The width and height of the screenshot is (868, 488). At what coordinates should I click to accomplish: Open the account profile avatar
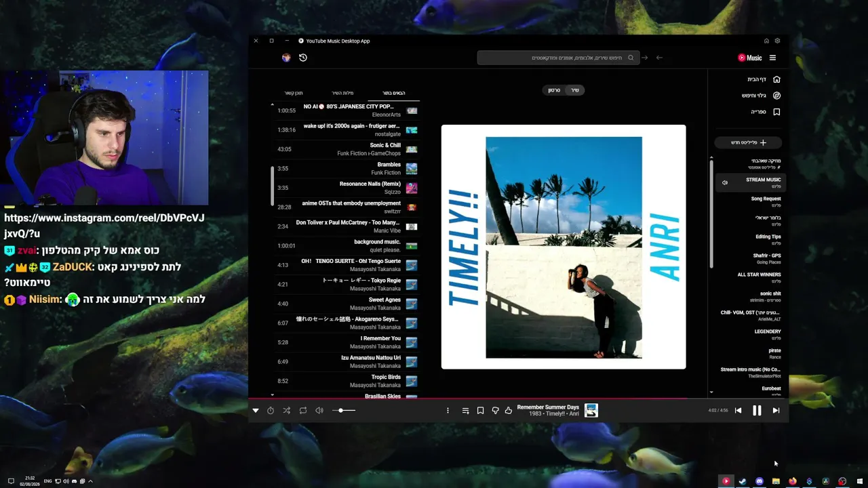286,58
